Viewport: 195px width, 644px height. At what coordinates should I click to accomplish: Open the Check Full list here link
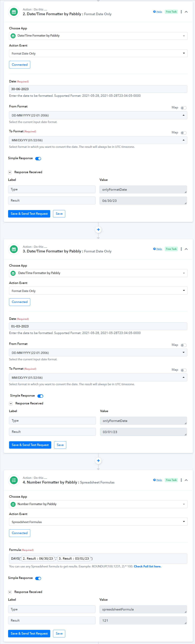point(147,566)
